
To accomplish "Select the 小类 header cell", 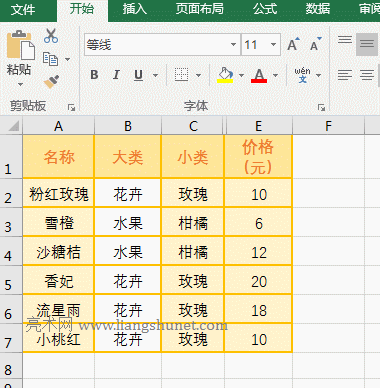I will (193, 157).
